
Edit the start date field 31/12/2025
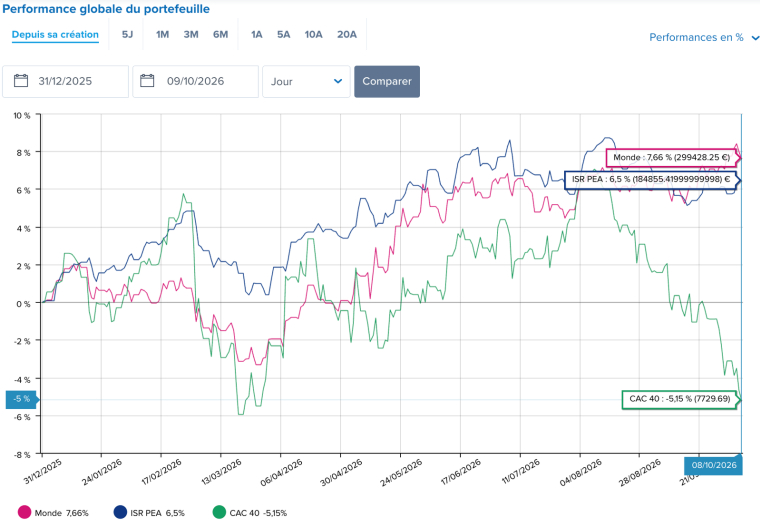(x=65, y=81)
